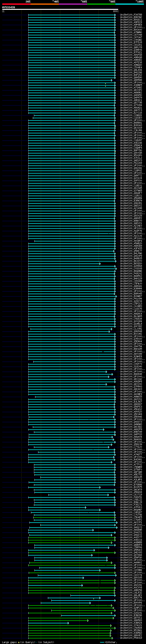
Task: Open hit UniRef100_B9SEC1
Action: (131, 20)
